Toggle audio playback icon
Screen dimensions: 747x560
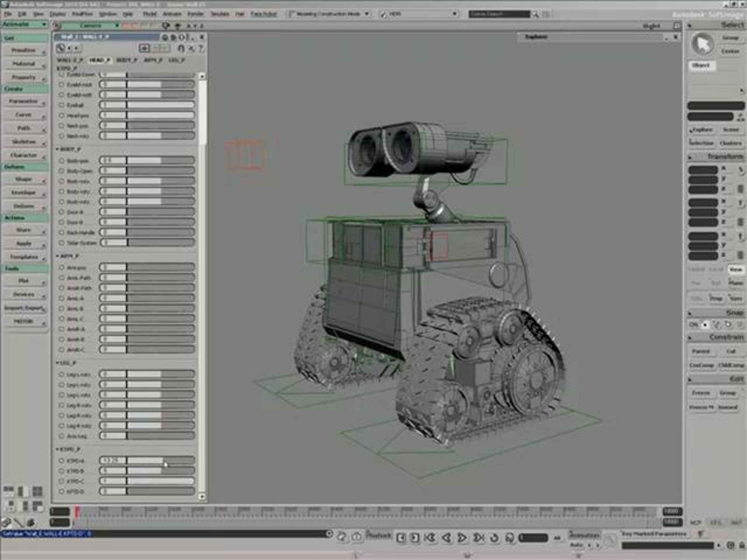tap(510, 537)
